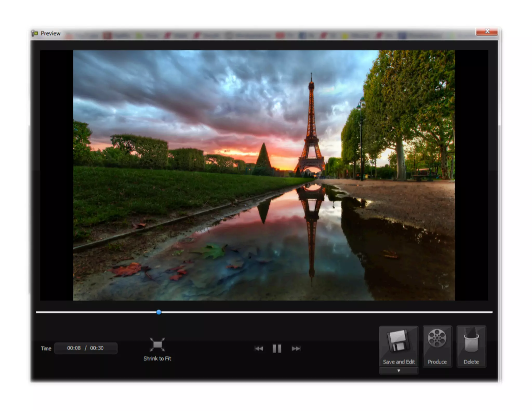Screen dimensions: 532x411
Task: Click the Eiffel Tower video preview image
Action: coord(264,175)
